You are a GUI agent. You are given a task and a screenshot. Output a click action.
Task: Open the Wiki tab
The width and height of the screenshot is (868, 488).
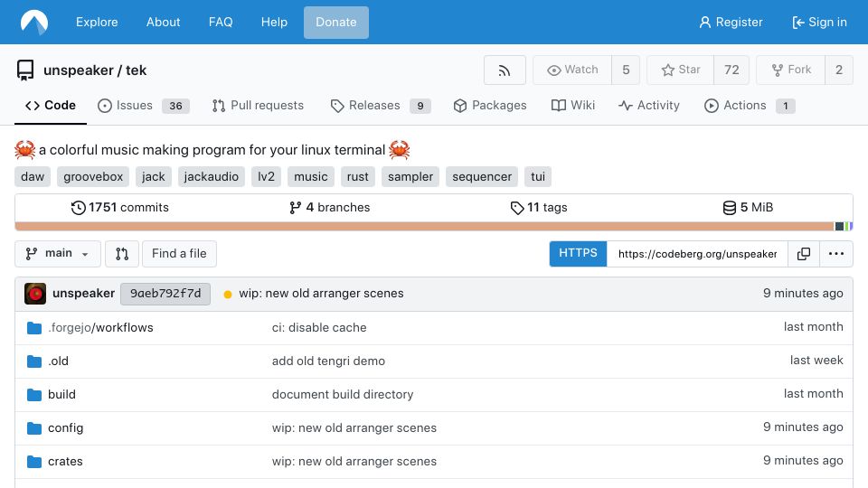coord(573,105)
